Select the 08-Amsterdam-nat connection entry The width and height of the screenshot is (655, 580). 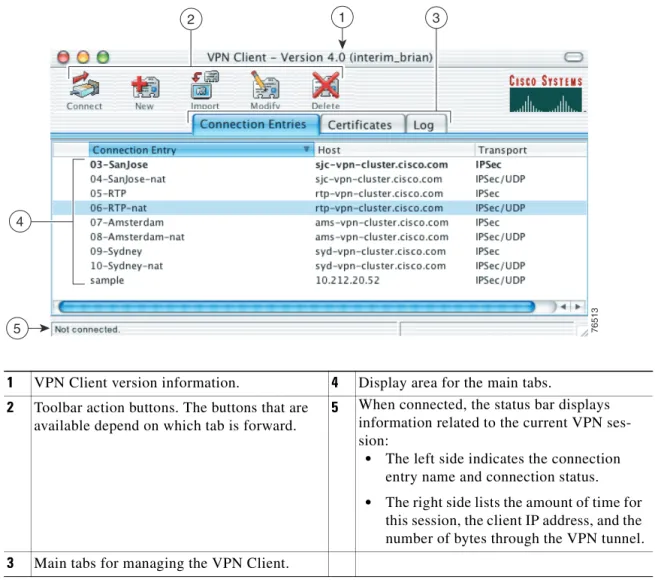pos(319,237)
